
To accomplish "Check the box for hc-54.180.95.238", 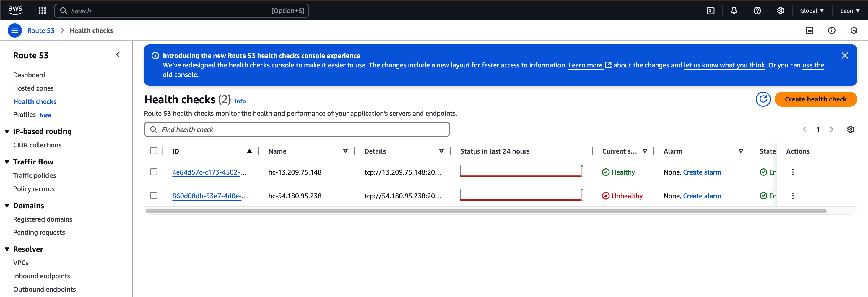I will coord(154,196).
